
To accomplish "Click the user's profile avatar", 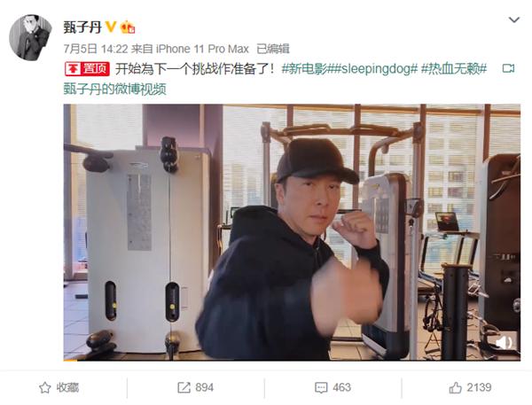I will click(30, 37).
